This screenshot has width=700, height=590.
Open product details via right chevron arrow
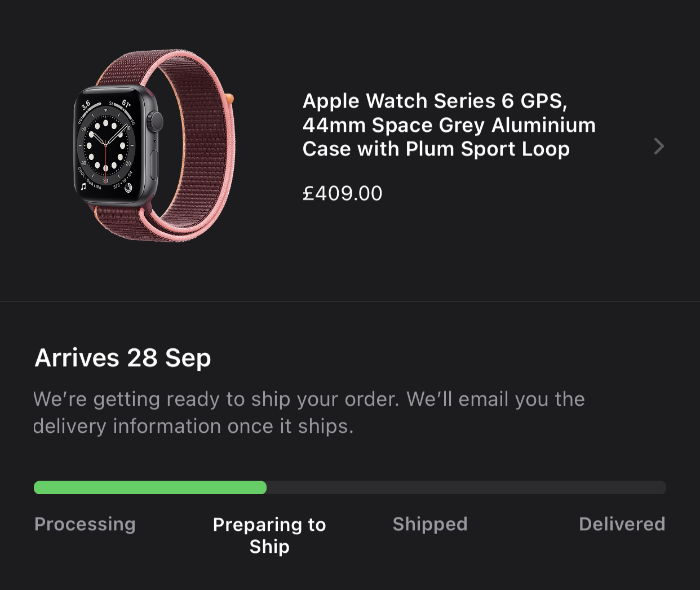tap(659, 147)
